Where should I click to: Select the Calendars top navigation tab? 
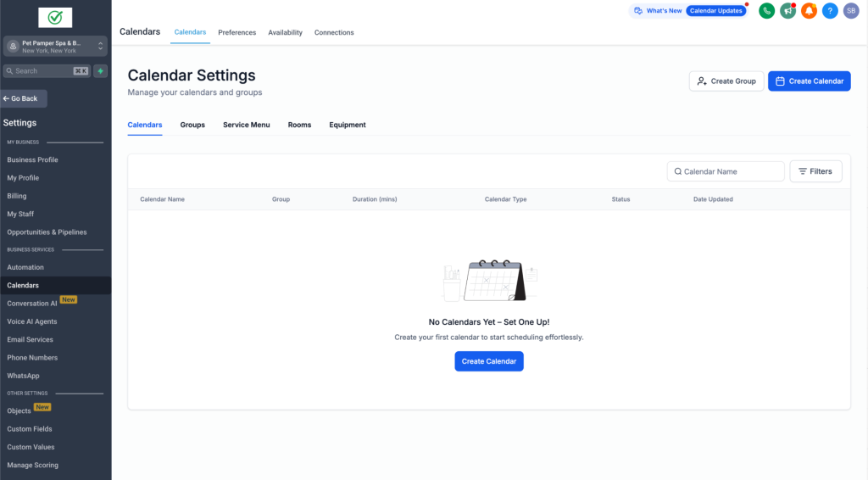pos(190,32)
